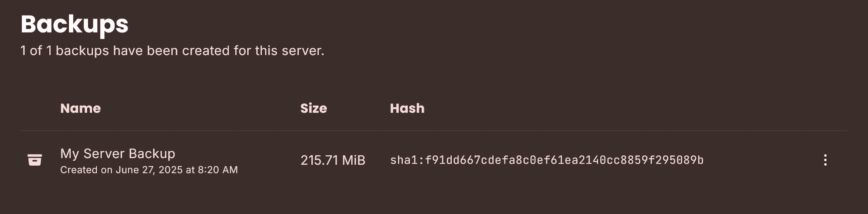Click the "8:20 AM" creation time

(x=217, y=170)
